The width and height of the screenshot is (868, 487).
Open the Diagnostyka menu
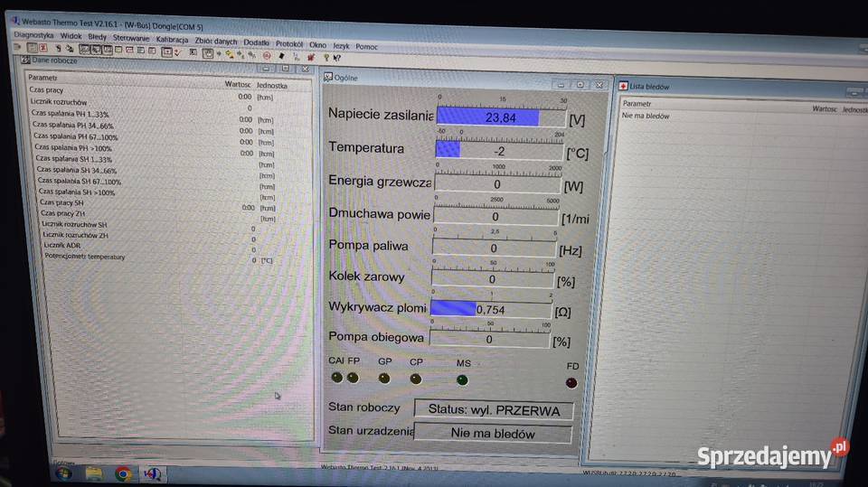35,35
